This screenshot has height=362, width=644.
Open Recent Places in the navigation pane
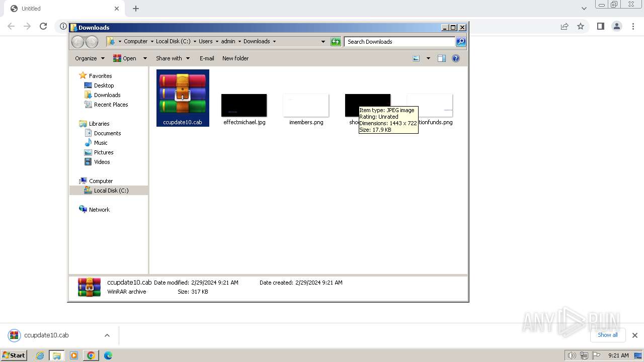(x=111, y=105)
